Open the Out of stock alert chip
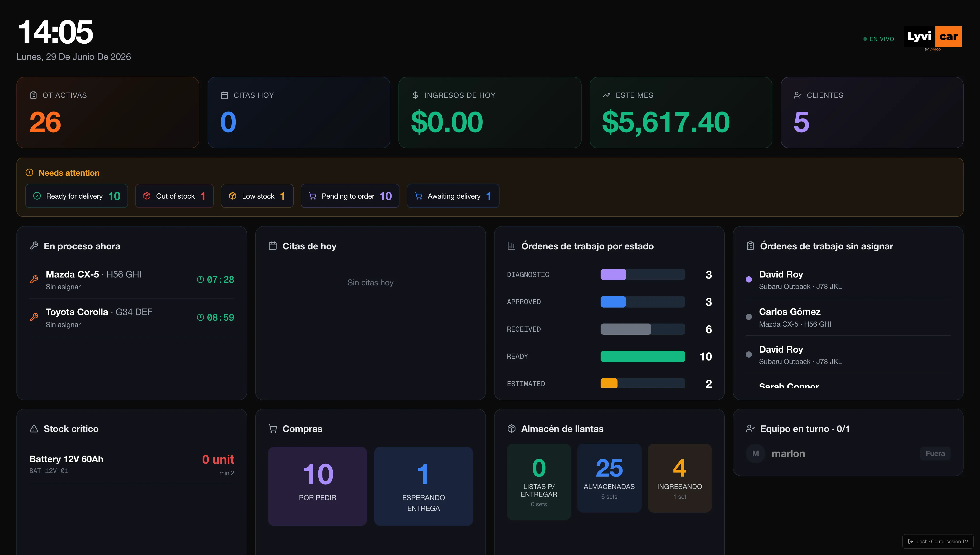The image size is (980, 555). click(x=174, y=196)
